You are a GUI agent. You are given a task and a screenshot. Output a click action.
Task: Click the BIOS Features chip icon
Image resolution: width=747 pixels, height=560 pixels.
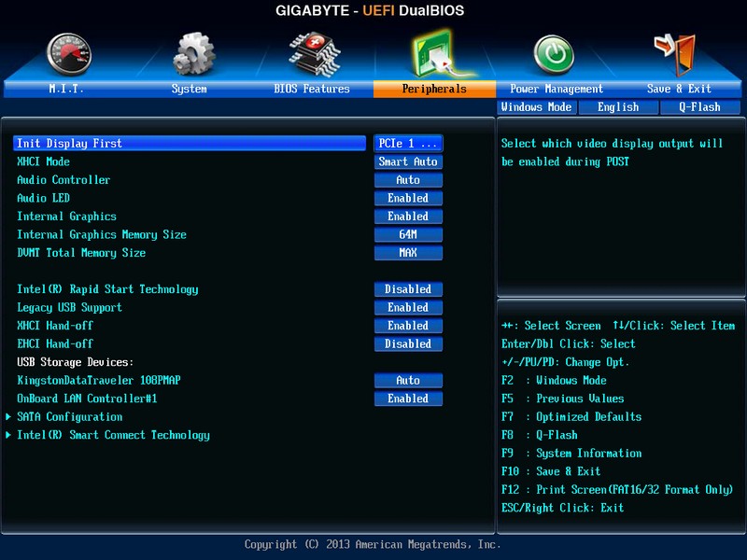pos(314,54)
